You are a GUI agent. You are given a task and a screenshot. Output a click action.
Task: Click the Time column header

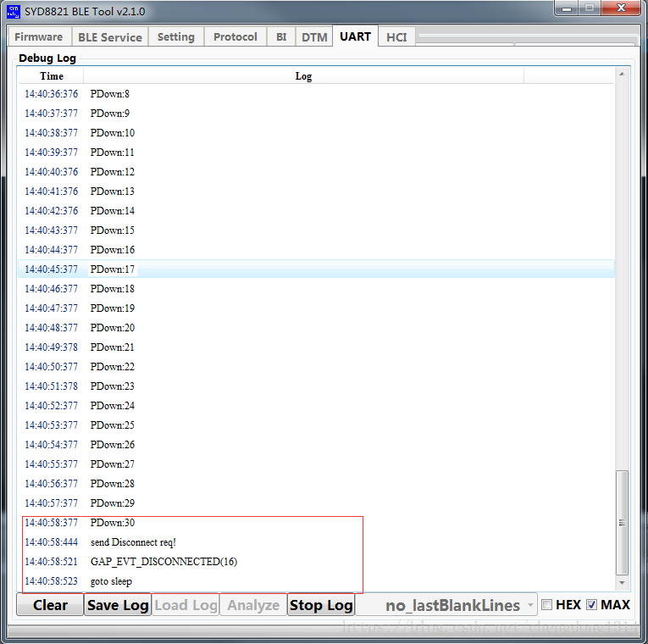click(x=52, y=76)
